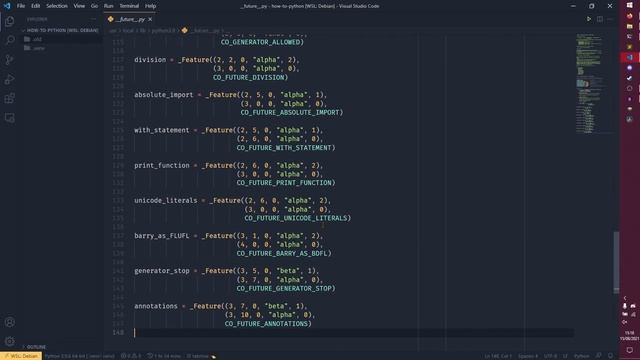Run the Python file with play button
Image resolution: width=640 pixels, height=360 pixels.
[x=589, y=19]
